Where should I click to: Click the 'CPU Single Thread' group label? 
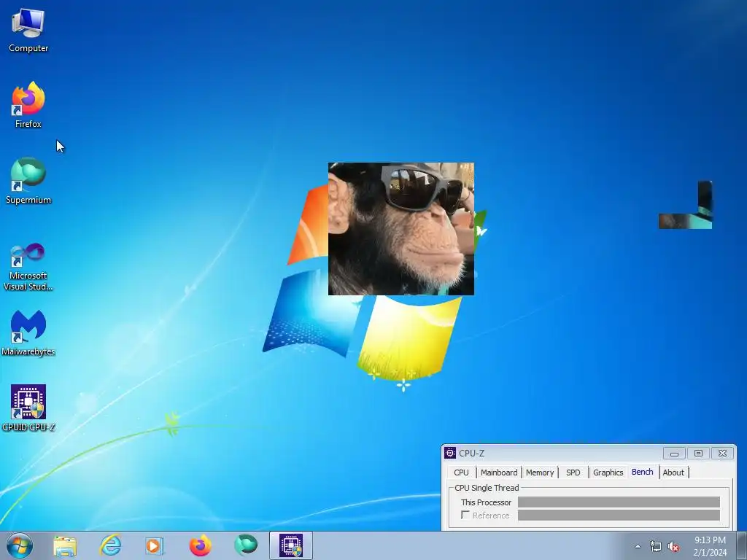click(487, 488)
